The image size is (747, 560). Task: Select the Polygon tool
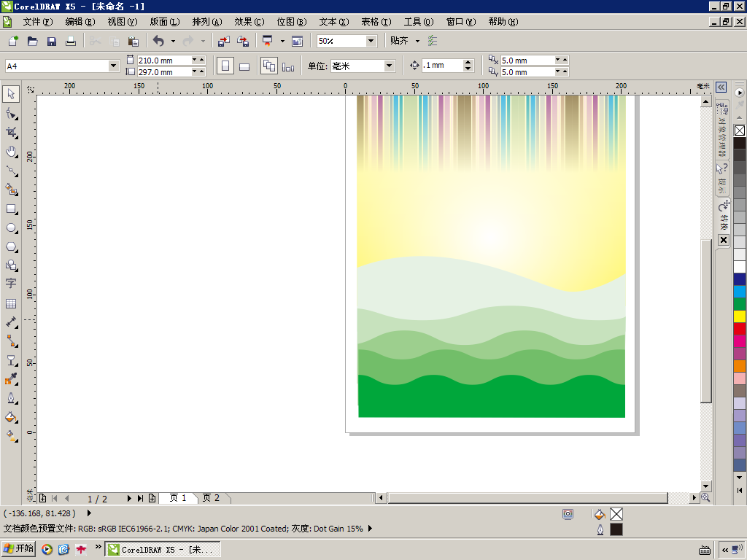(11, 246)
